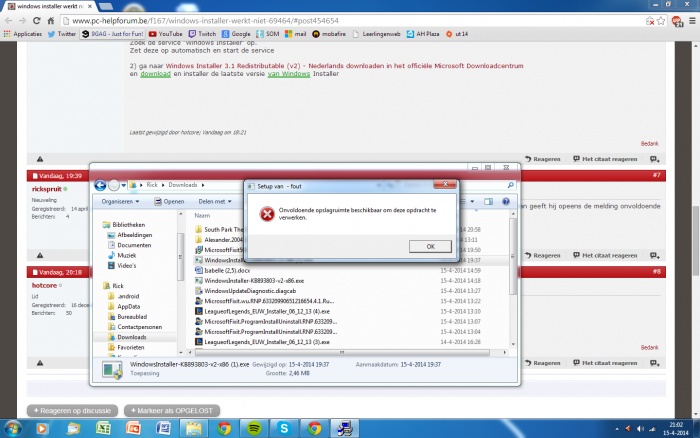
Task: Bookmark this page with the star icon
Action: click(661, 21)
